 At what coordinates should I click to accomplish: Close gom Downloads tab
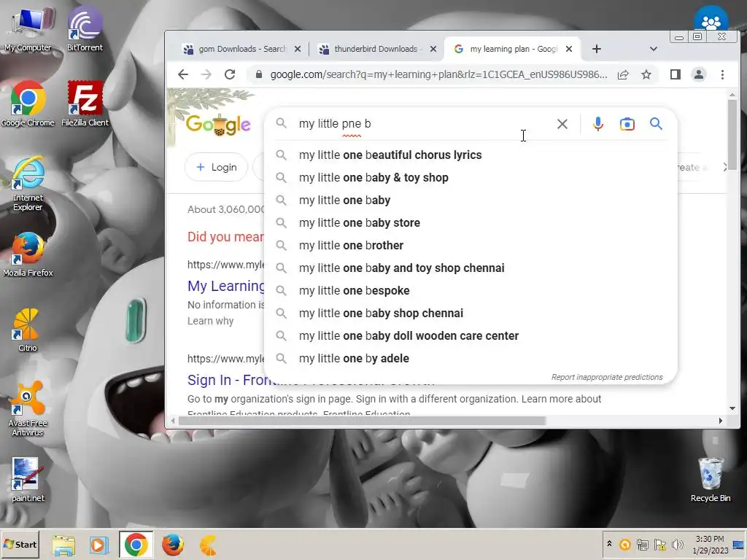click(298, 49)
